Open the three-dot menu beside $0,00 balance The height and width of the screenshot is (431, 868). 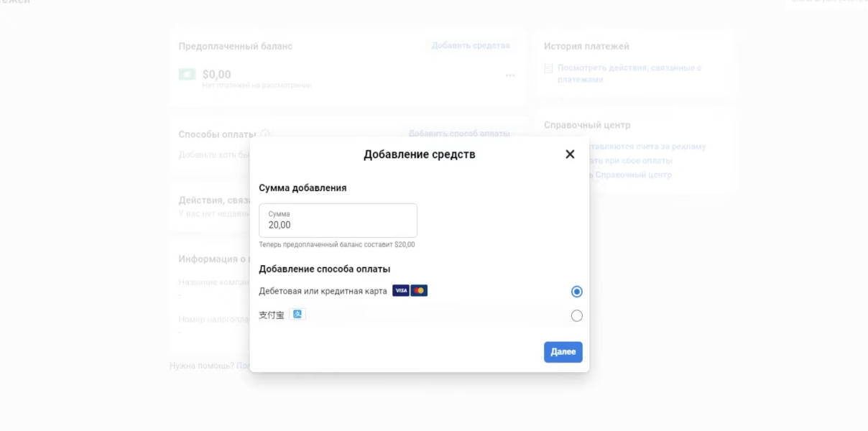point(510,75)
